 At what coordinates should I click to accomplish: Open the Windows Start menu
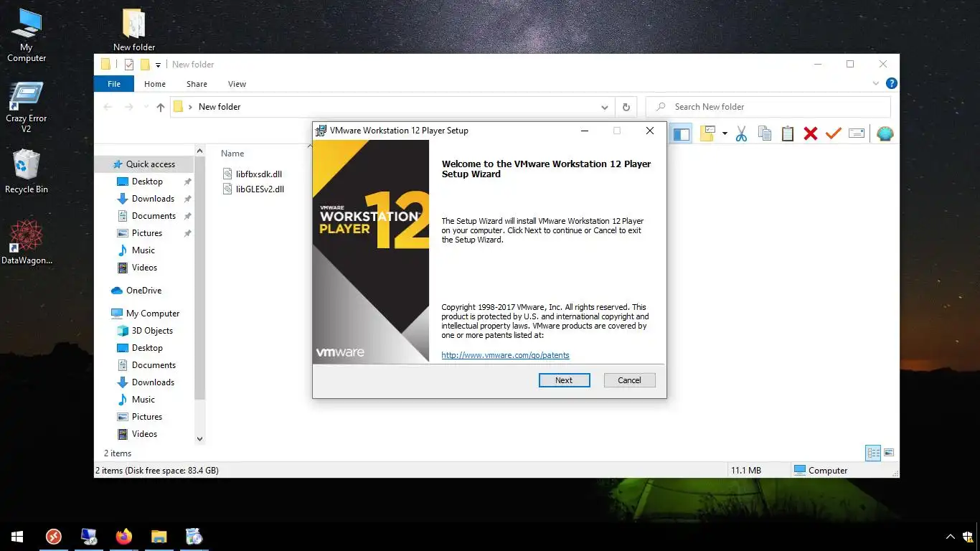(x=17, y=537)
